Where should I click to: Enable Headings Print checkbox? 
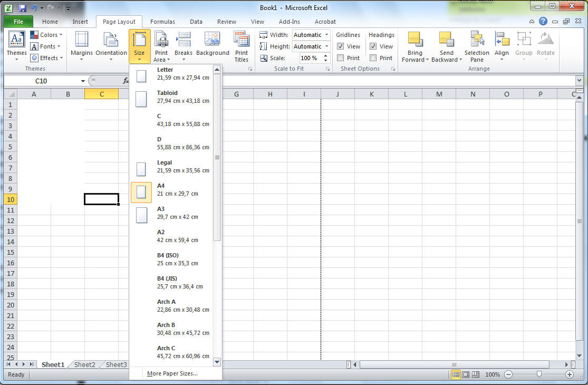[373, 58]
